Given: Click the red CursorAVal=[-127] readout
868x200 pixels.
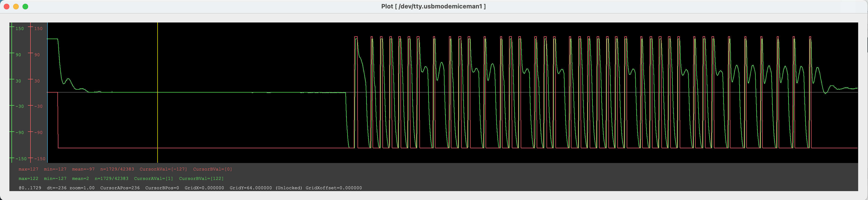Looking at the screenshot, I should pyautogui.click(x=163, y=169).
